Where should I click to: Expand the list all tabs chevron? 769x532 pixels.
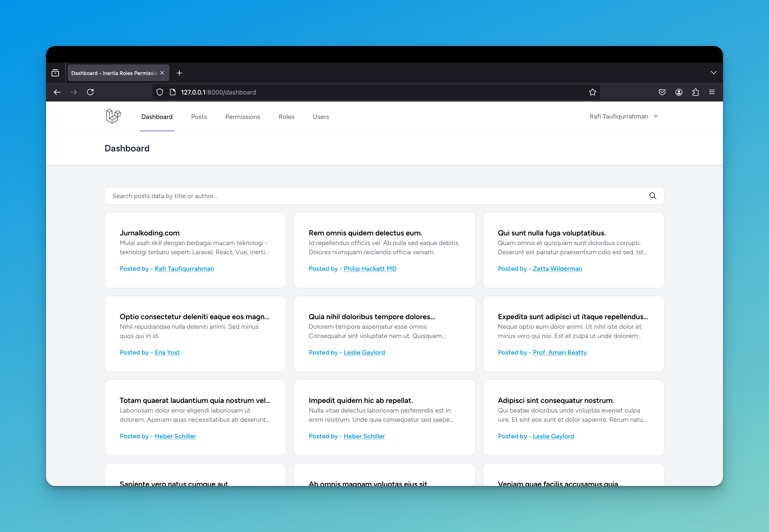point(713,73)
